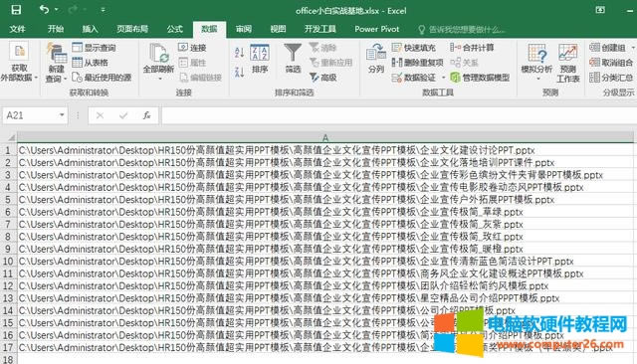
Task: Open the 文件 menu tab
Action: point(17,29)
